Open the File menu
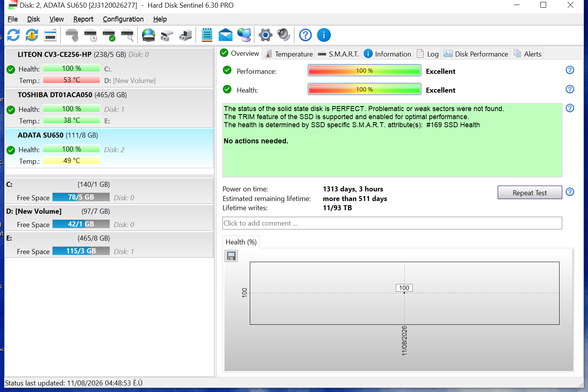The height and width of the screenshot is (392, 588). click(13, 19)
